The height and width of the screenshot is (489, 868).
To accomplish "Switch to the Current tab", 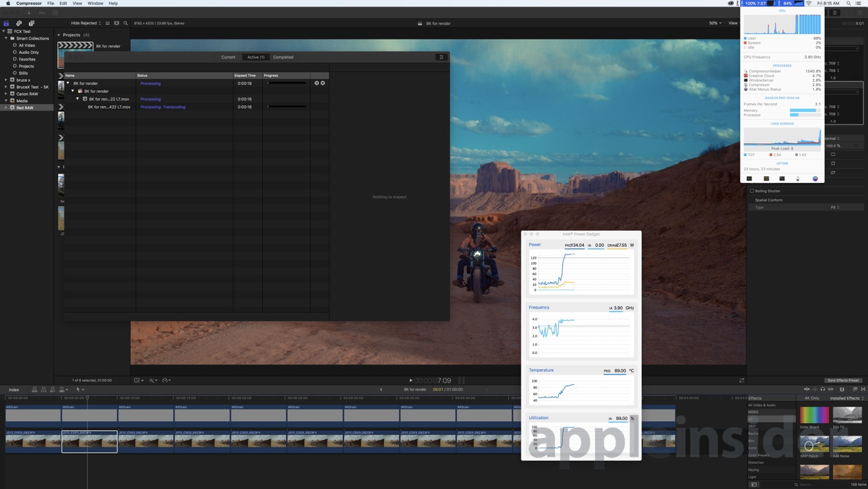I will point(228,57).
